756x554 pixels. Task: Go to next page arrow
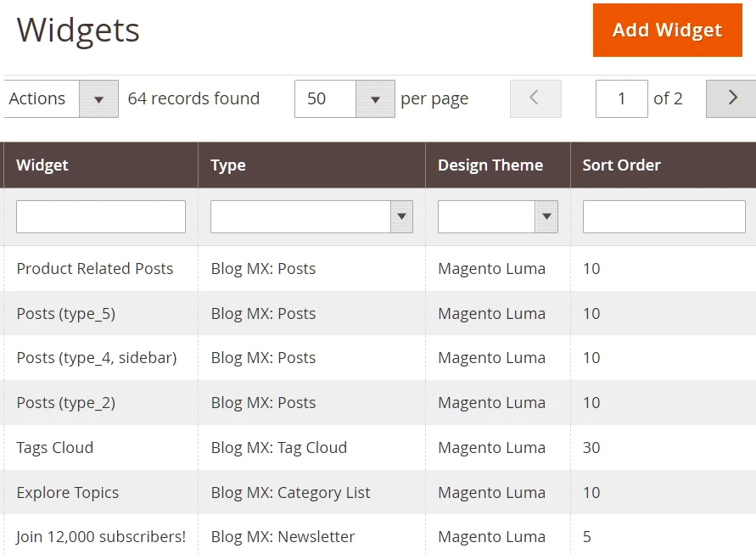pos(731,98)
